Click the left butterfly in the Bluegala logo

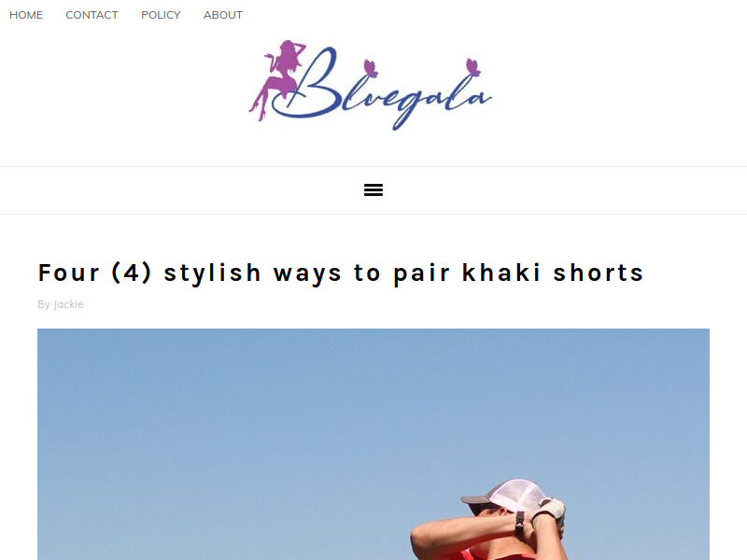coord(371,68)
